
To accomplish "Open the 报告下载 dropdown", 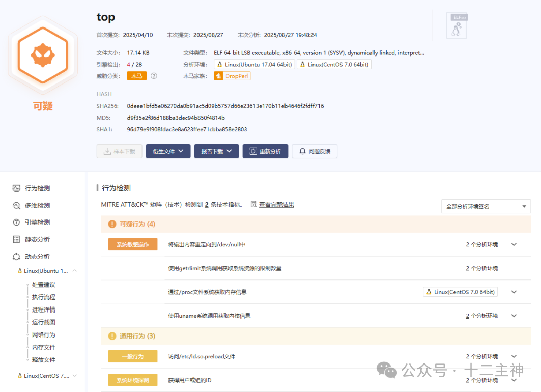I will coord(216,151).
